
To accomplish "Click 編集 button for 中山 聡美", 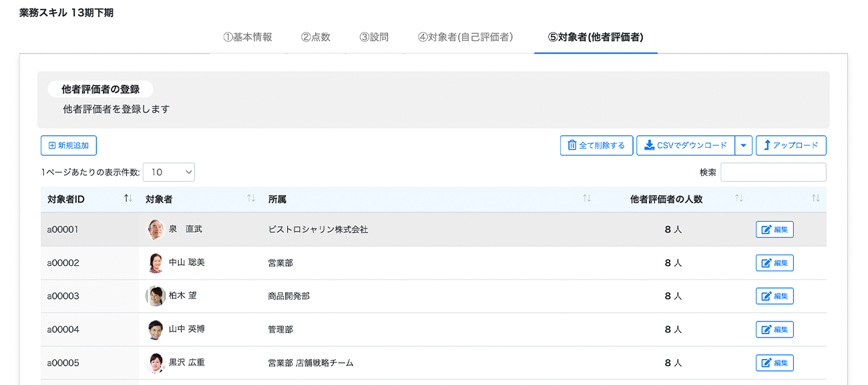I will coord(775,263).
